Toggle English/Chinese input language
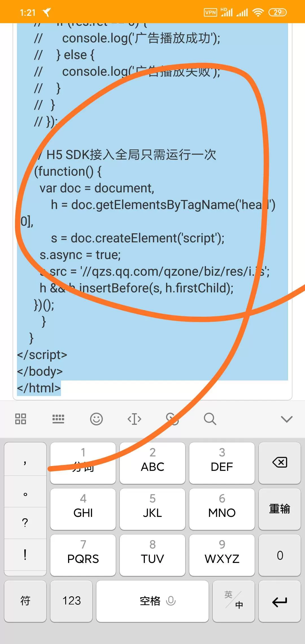The image size is (305, 644). pyautogui.click(x=234, y=601)
